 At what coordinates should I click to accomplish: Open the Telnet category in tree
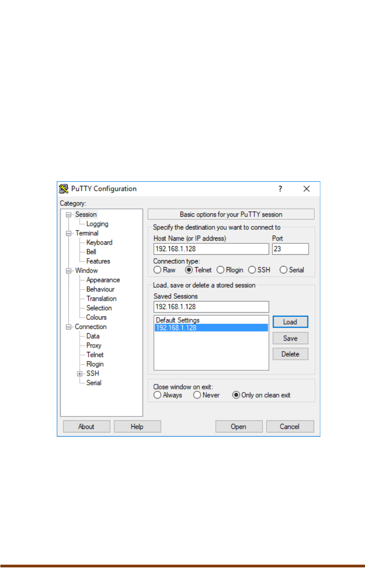[x=95, y=355]
